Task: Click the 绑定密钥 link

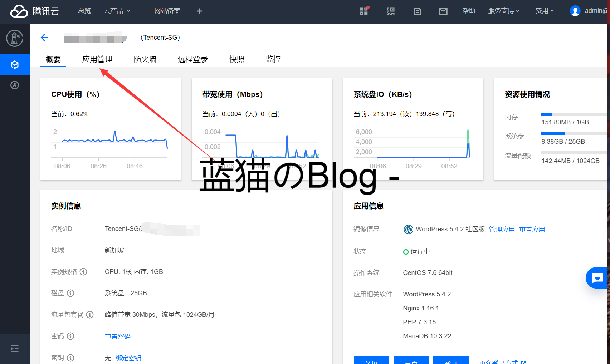Action: [x=128, y=358]
